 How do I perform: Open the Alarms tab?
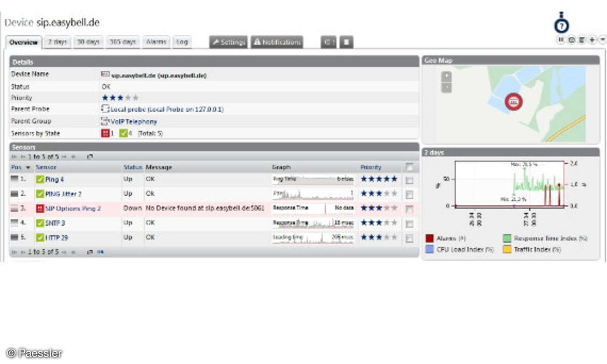click(156, 42)
